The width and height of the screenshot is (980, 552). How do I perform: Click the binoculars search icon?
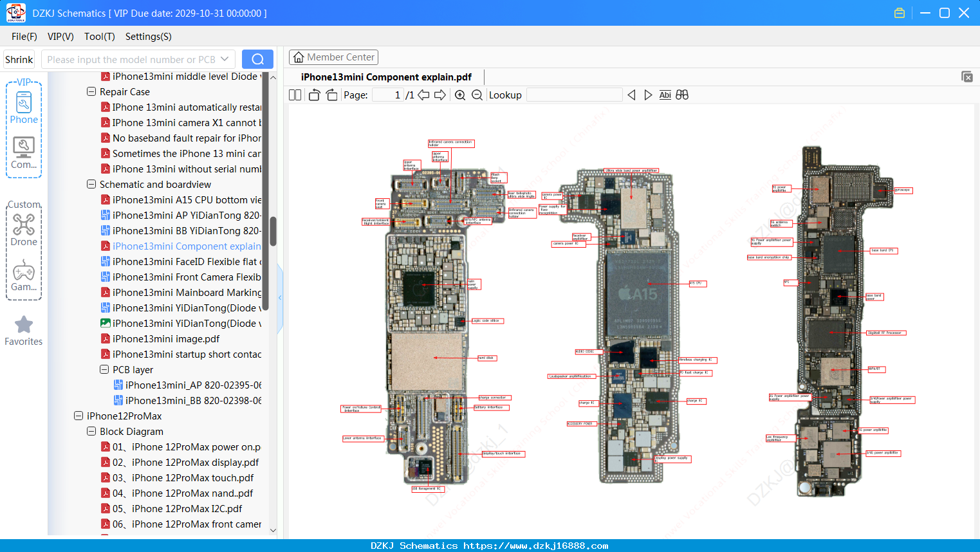pos(682,95)
